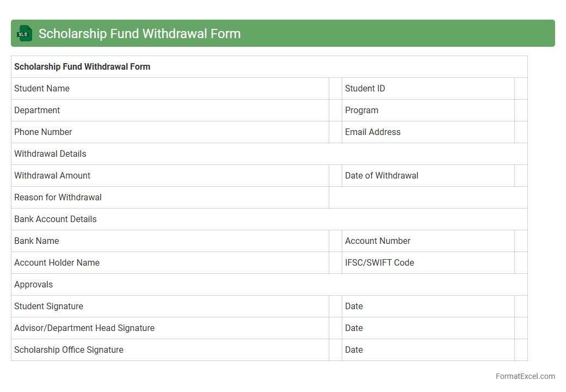Viewport: 566px width, 392px height.
Task: Select the Account Number cell
Action: pyautogui.click(x=428, y=241)
